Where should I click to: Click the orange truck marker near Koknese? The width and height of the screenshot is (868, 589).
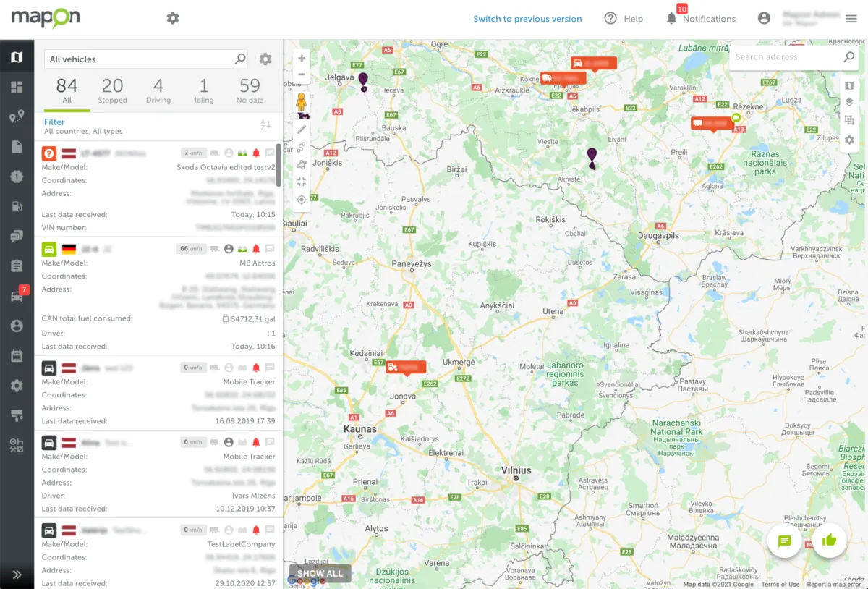tap(562, 78)
